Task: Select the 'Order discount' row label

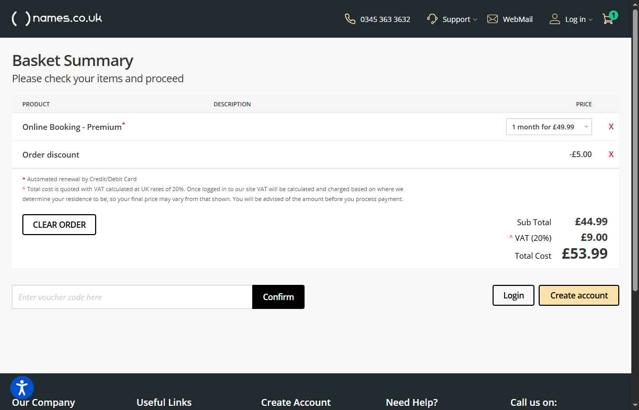Action: [51, 154]
